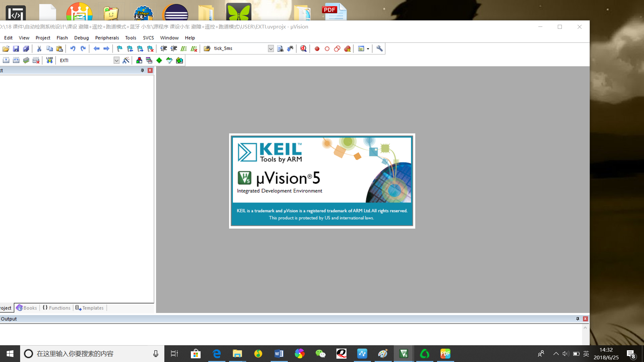This screenshot has height=362, width=644.
Task: Click the Navigate Backwards blue arrow
Action: click(x=96, y=49)
